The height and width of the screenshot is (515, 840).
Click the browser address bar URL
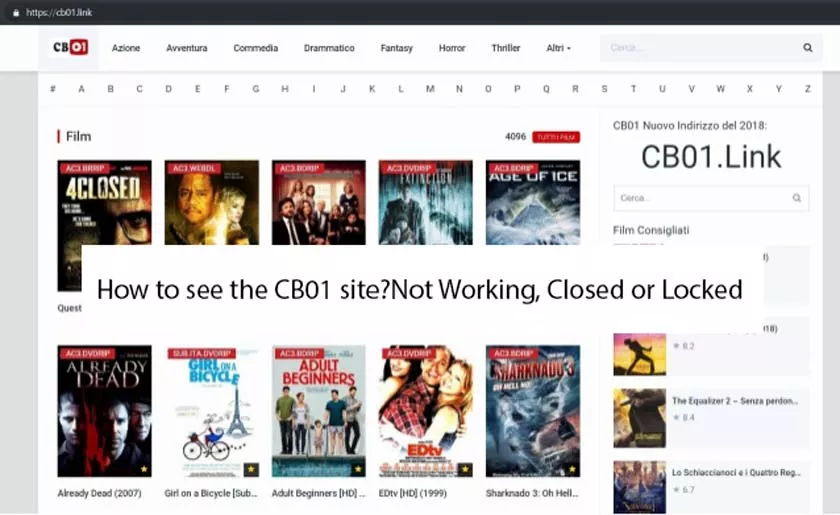click(59, 12)
